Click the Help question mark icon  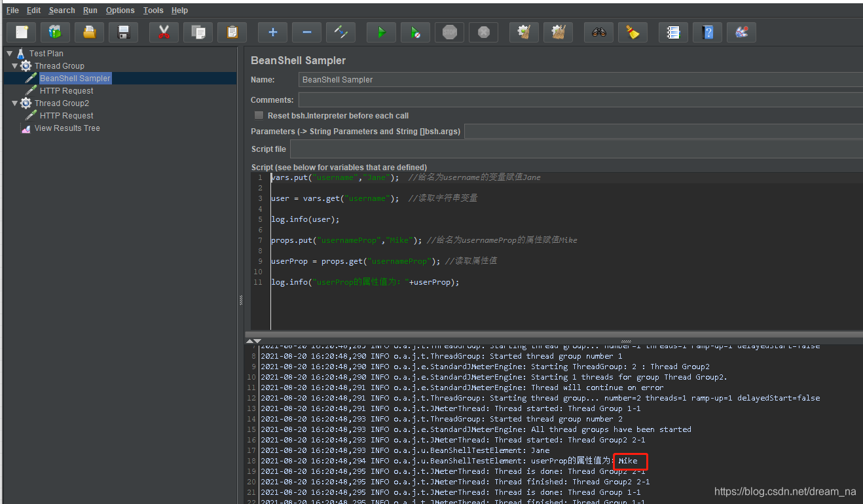(x=707, y=32)
